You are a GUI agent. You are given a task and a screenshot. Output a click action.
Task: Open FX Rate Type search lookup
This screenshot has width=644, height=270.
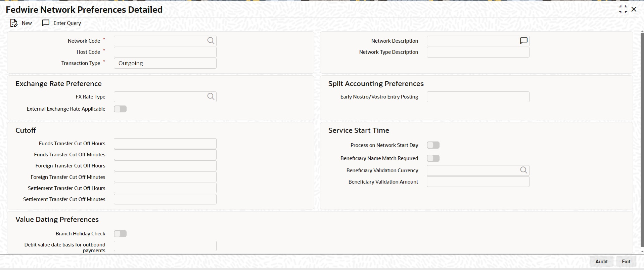click(x=211, y=97)
